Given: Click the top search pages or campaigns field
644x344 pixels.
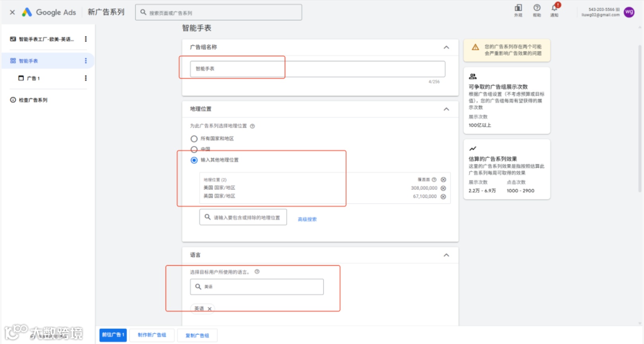Looking at the screenshot, I should tap(218, 12).
